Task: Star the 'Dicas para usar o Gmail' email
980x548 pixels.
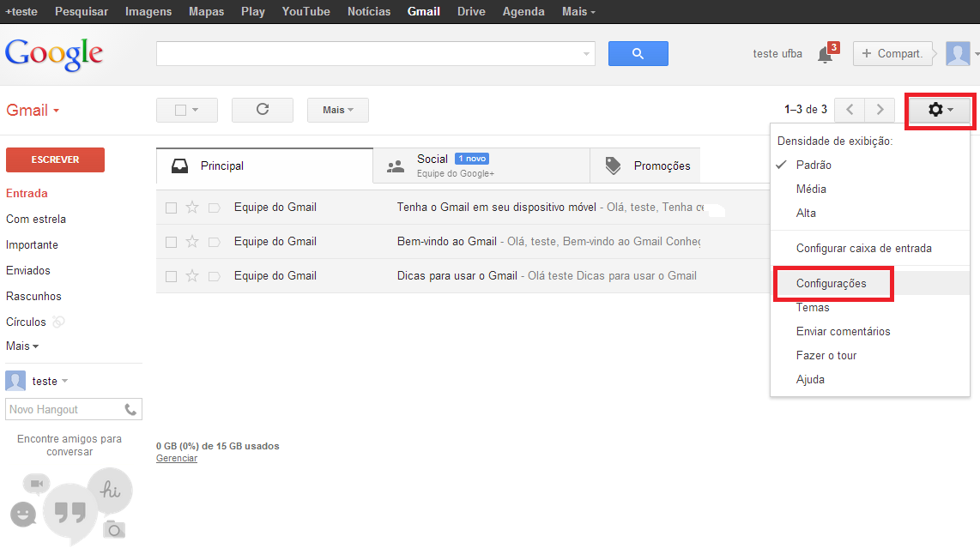Action: click(192, 276)
